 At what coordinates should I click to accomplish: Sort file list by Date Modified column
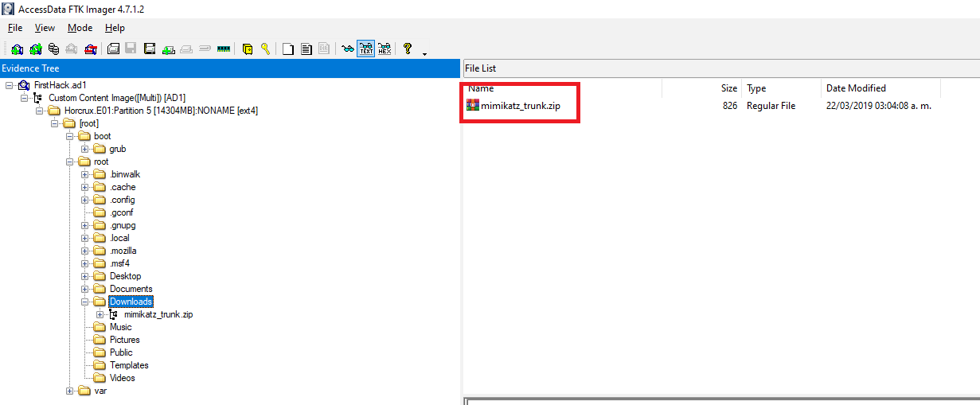point(856,88)
